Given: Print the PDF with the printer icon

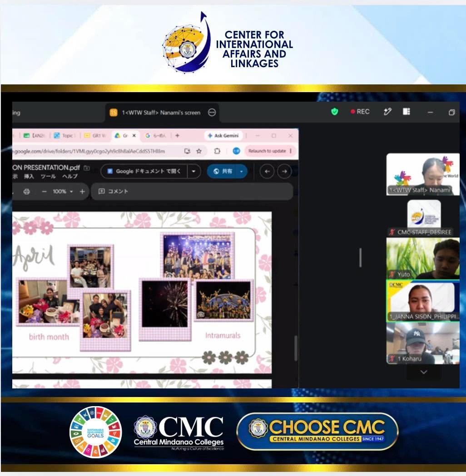Looking at the screenshot, I should coord(27,191).
